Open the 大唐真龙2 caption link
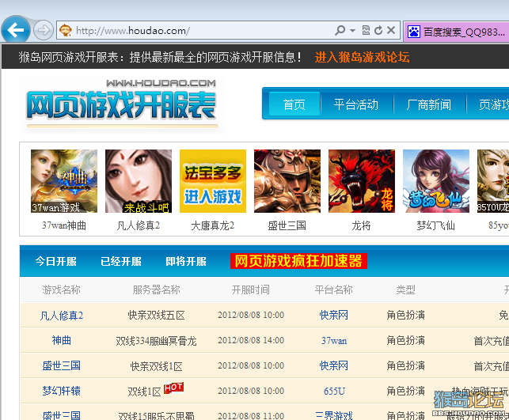Viewport: 509px width, 420px height. coord(213,225)
